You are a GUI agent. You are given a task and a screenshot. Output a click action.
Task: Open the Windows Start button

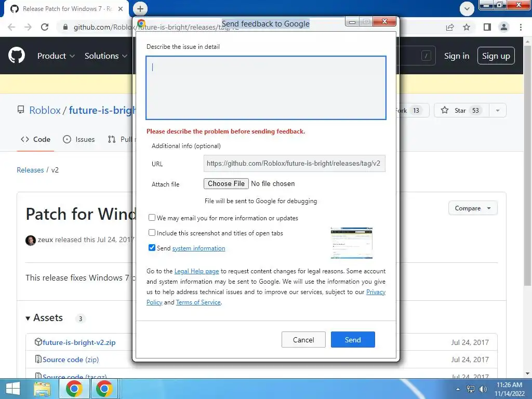[x=13, y=389]
